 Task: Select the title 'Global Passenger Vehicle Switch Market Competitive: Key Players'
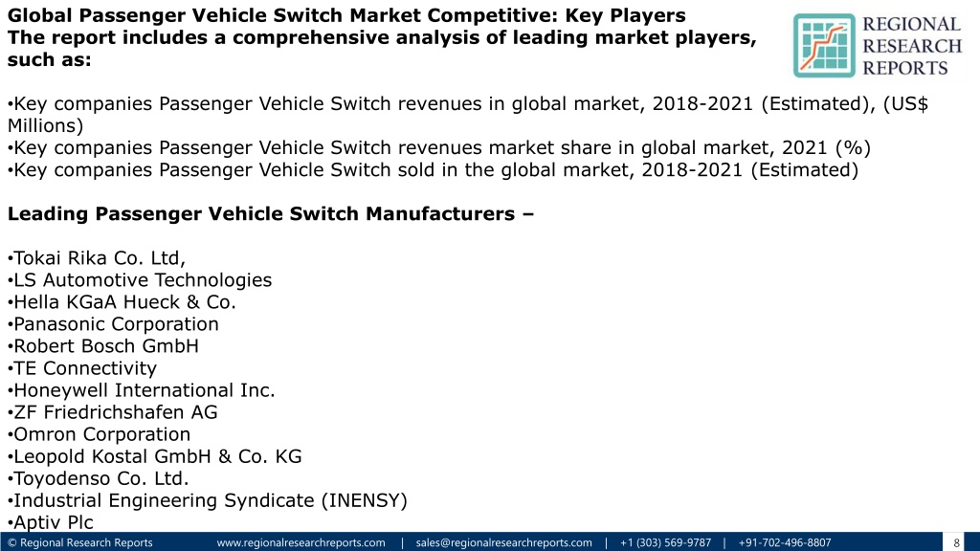[x=346, y=15]
